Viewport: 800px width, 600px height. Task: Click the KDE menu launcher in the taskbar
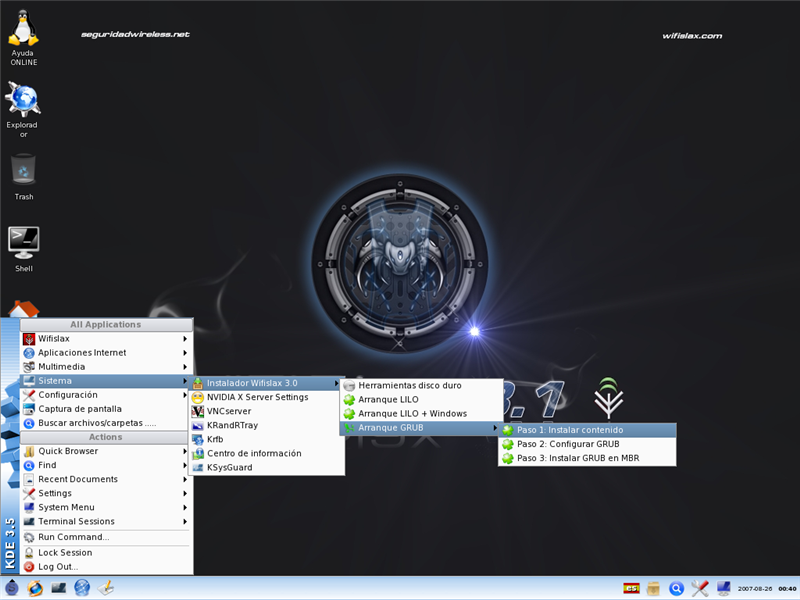point(12,588)
